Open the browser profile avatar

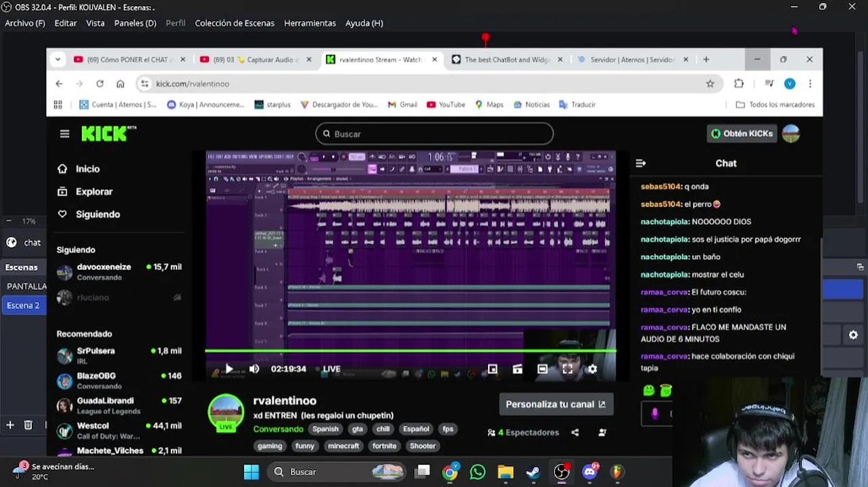coord(790,84)
